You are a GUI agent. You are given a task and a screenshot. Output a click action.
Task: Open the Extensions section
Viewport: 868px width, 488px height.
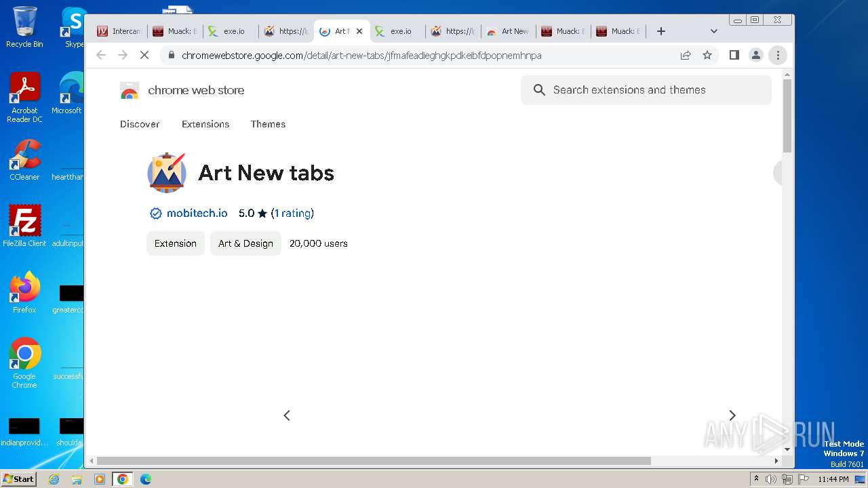[205, 124]
